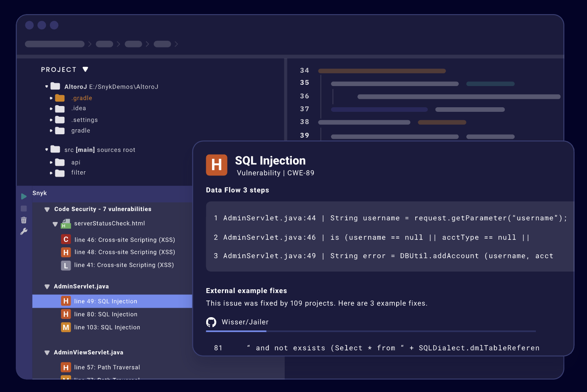Click the Data Flow 3 steps heading
The image size is (587, 392).
[x=237, y=190]
